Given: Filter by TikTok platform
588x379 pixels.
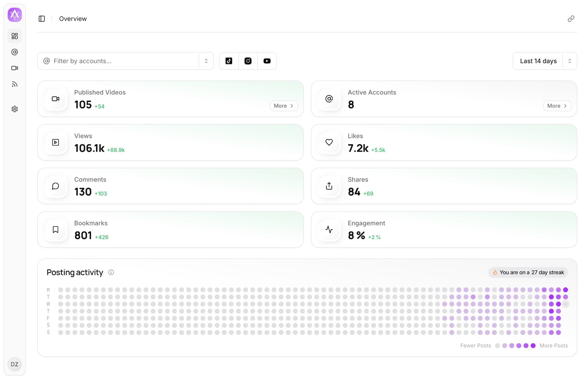Looking at the screenshot, I should pos(229,61).
